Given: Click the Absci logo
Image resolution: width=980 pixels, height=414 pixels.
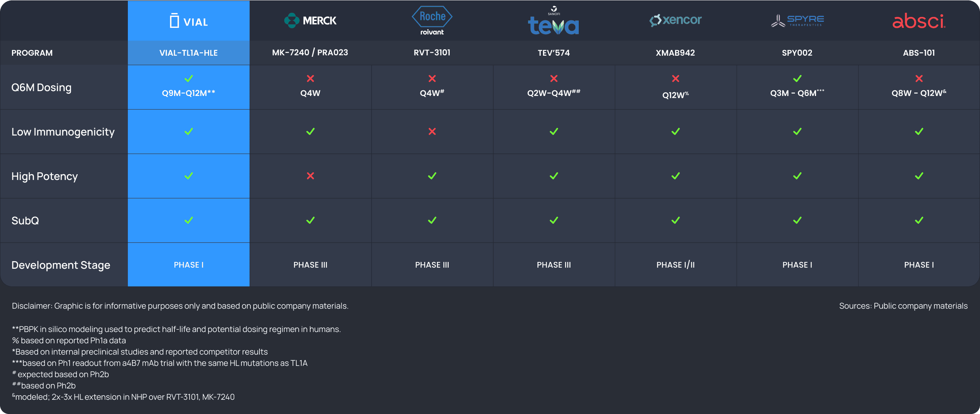Looking at the screenshot, I should point(919,21).
